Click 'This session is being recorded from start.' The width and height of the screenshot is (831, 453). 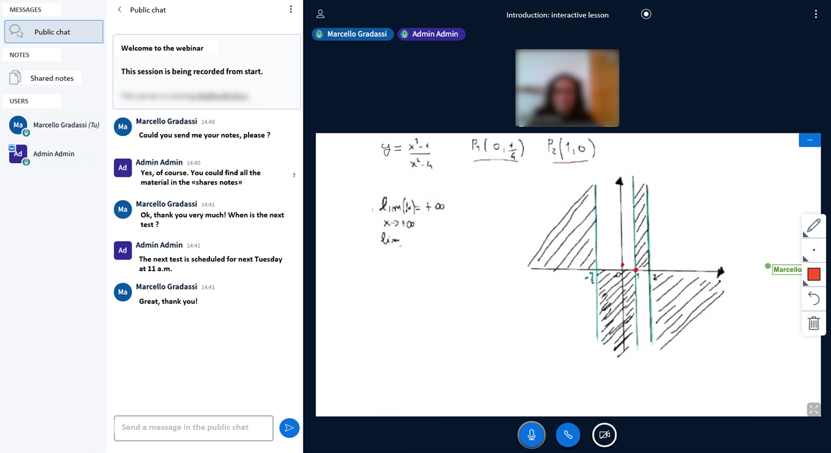pyautogui.click(x=192, y=72)
